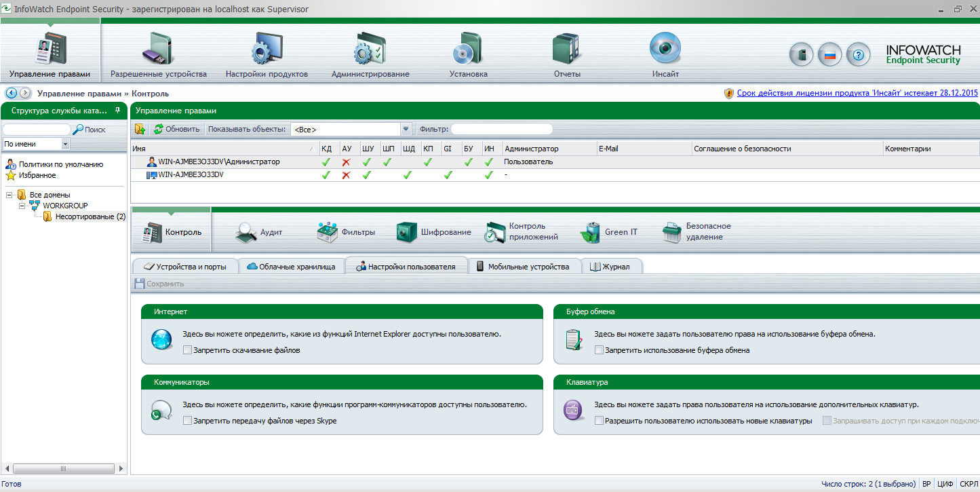This screenshot has width=980, height=492.
Task: Open the Отчеты section
Action: click(x=568, y=56)
